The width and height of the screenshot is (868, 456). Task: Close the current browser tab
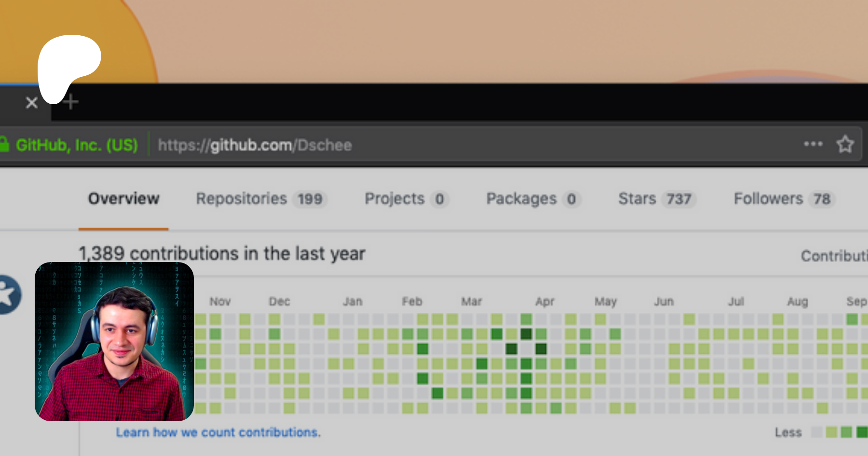pyautogui.click(x=31, y=102)
